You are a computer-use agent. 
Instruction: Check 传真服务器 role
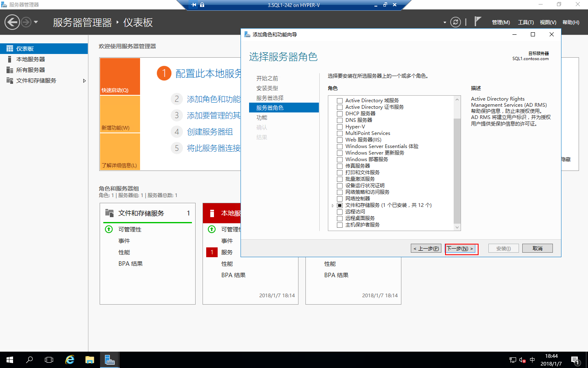click(x=340, y=166)
